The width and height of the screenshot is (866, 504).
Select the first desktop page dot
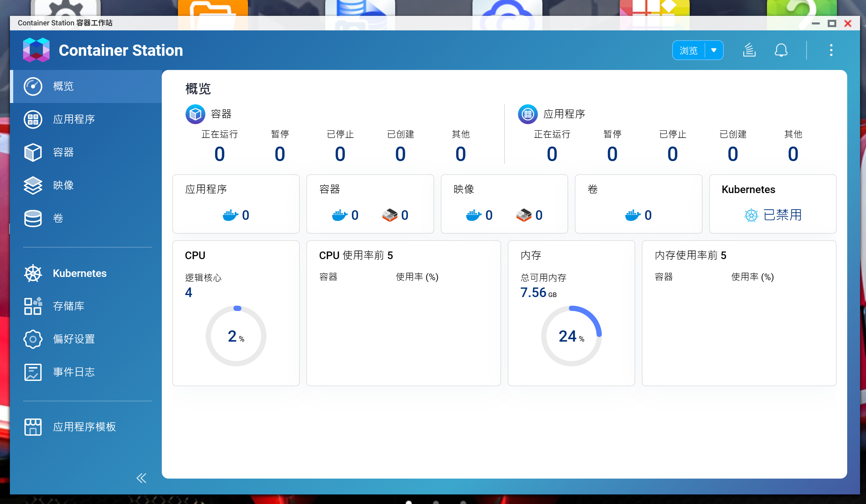click(x=409, y=502)
